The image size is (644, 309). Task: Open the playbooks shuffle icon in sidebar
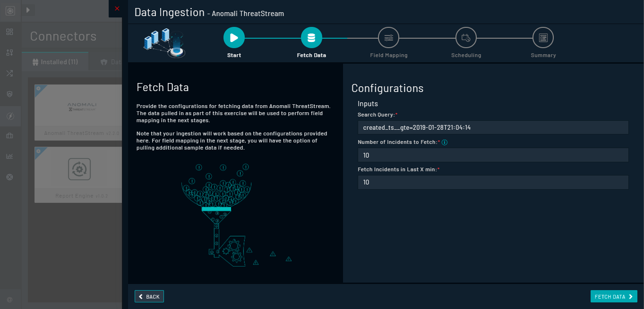click(x=9, y=73)
